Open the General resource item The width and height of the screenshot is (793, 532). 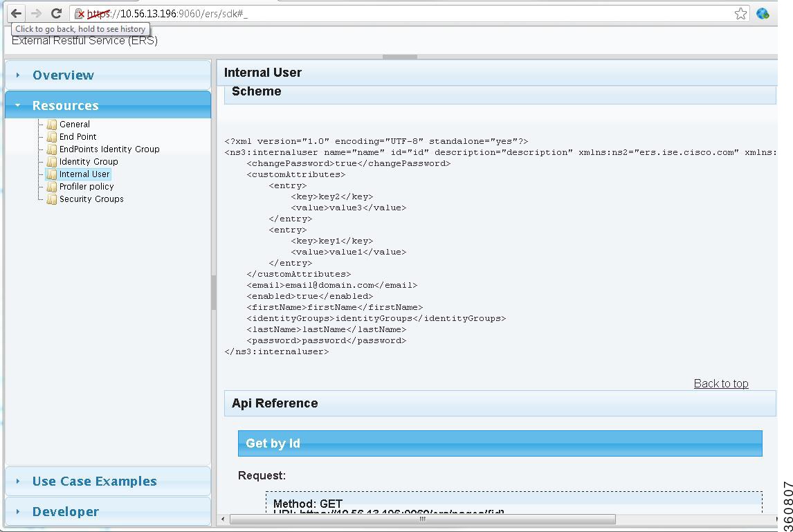click(x=74, y=125)
